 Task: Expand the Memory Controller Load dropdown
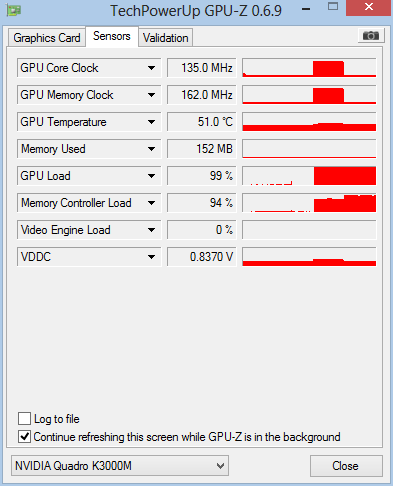pyautogui.click(x=151, y=203)
